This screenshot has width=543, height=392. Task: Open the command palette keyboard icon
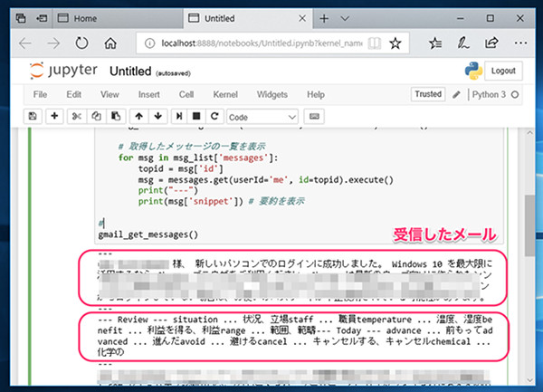[x=314, y=117]
